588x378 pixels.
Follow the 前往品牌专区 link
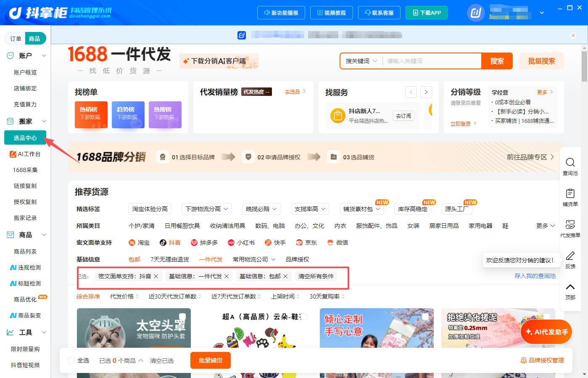pos(530,157)
